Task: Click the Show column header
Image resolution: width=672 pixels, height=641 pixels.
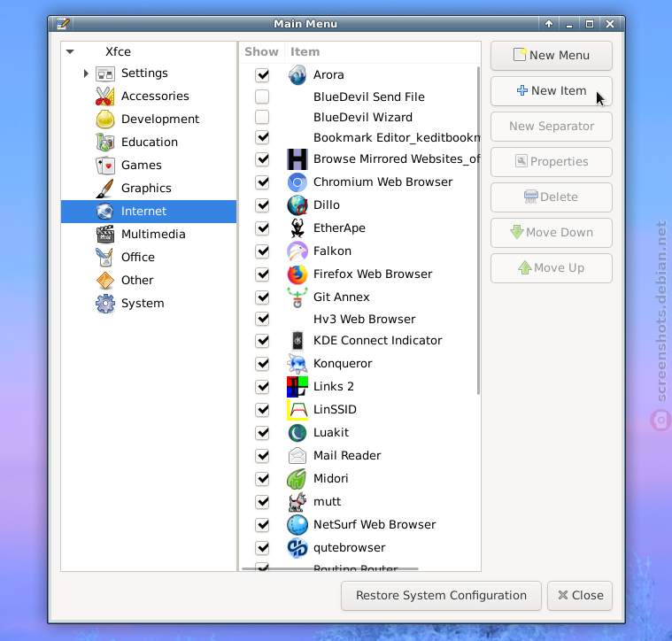Action: point(261,52)
